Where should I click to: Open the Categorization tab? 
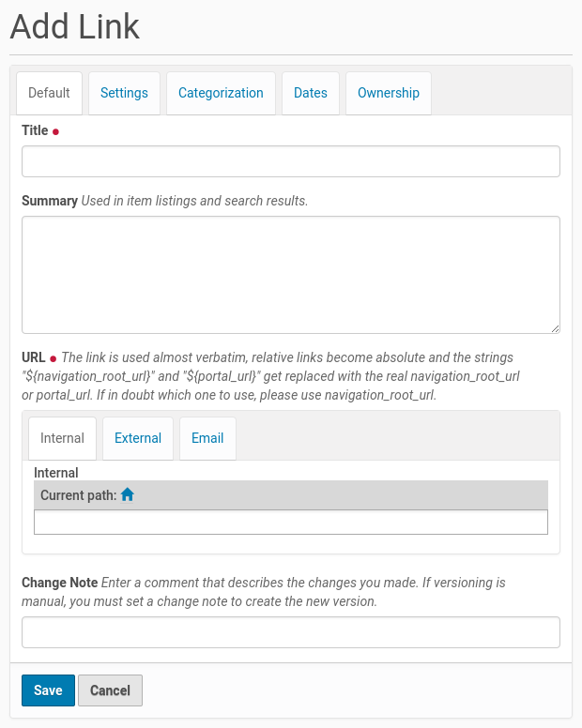coord(221,93)
